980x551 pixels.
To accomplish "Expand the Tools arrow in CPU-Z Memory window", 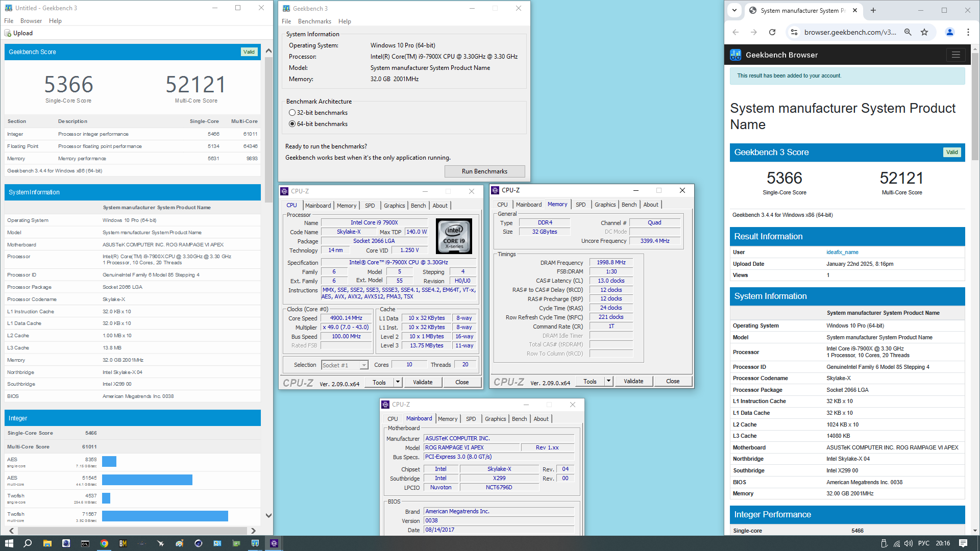I will tap(608, 381).
